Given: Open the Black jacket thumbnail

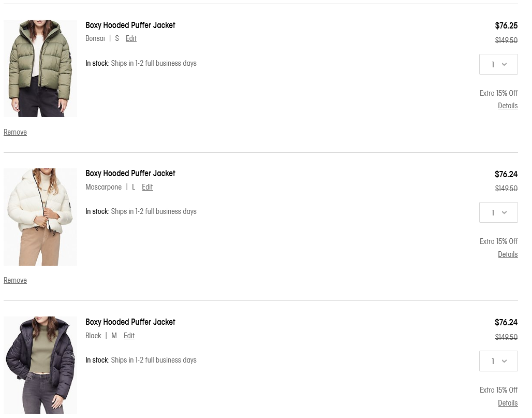Looking at the screenshot, I should 40,365.
